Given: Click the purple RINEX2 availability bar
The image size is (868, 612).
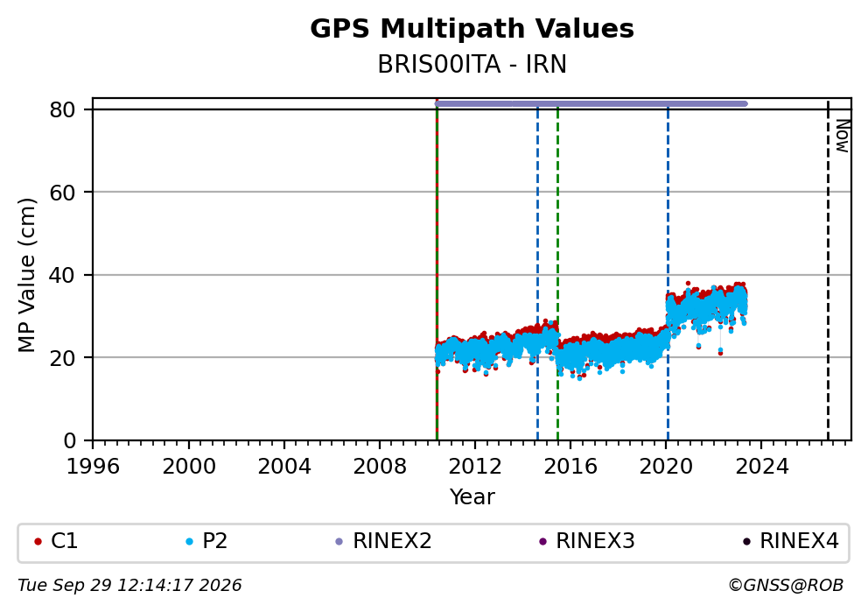Looking at the screenshot, I should tap(591, 103).
